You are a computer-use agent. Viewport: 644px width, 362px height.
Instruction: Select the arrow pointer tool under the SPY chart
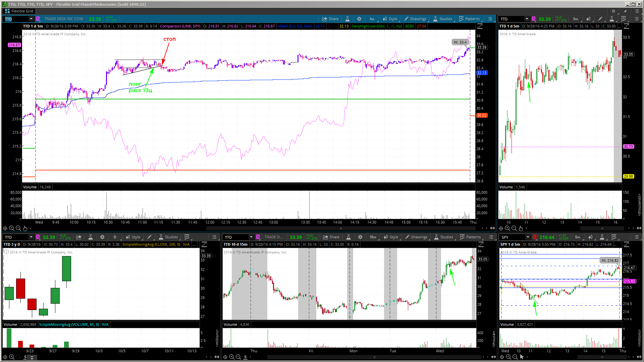pos(522,357)
